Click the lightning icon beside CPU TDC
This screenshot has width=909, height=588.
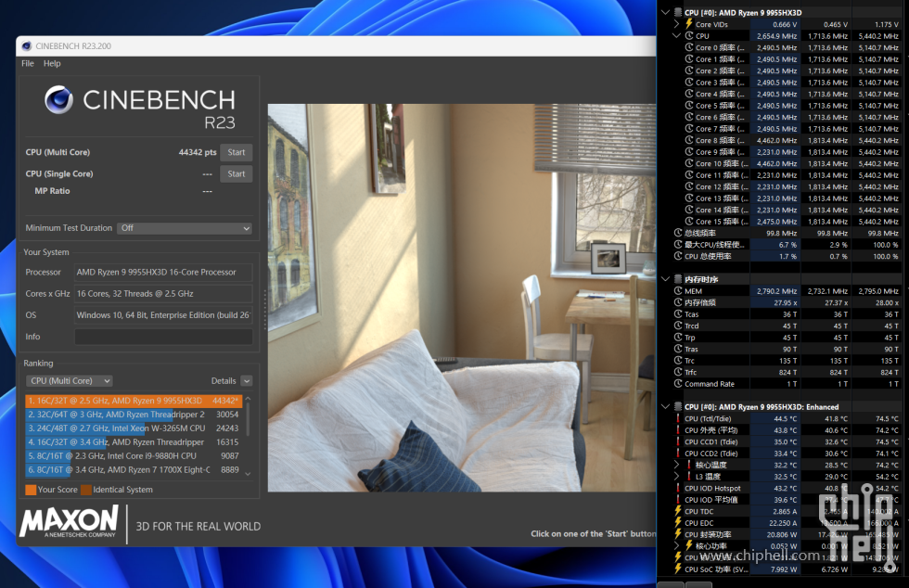[x=678, y=511]
